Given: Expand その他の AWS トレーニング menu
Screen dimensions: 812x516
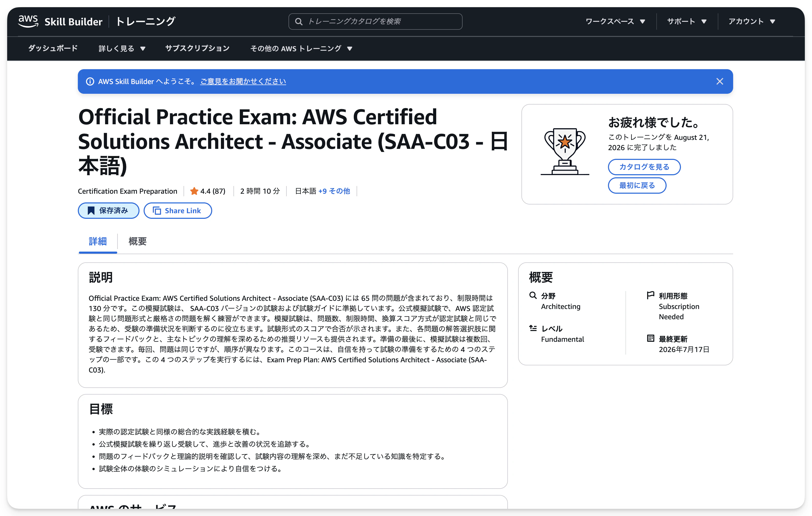Looking at the screenshot, I should [301, 49].
